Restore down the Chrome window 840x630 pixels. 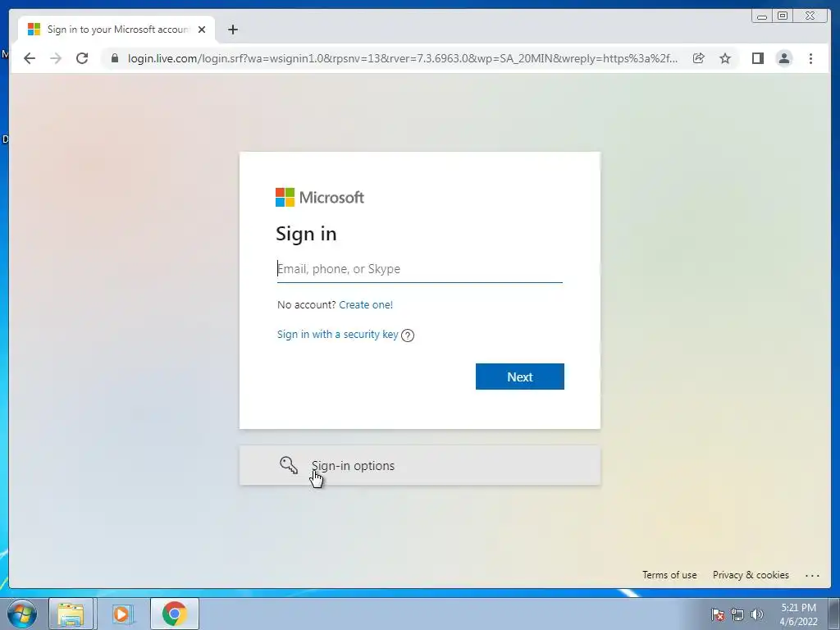(783, 16)
